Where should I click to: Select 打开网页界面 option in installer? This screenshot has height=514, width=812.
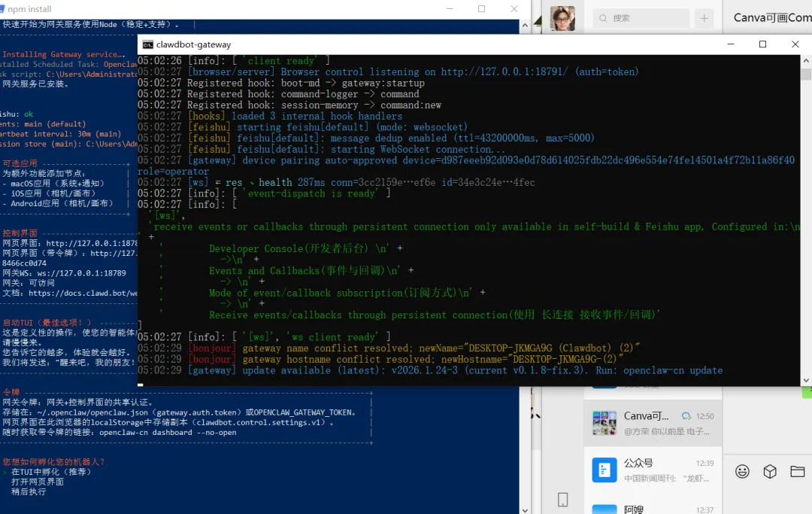38,482
